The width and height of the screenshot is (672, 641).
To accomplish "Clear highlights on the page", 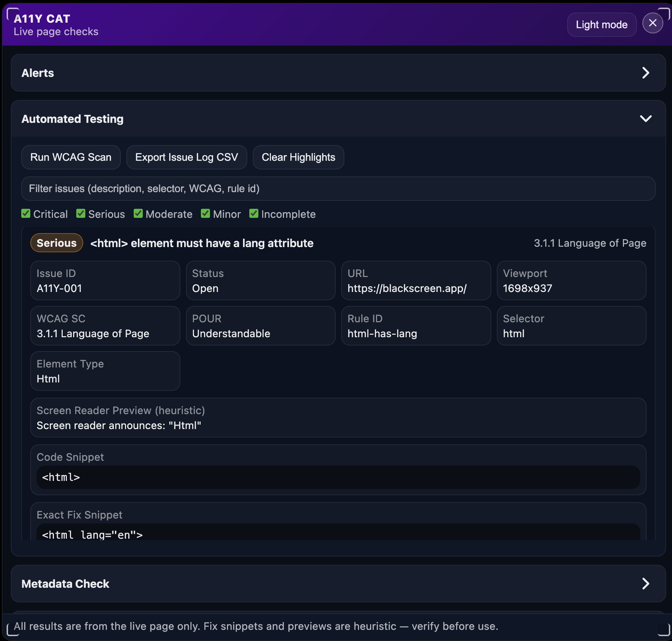I will [x=298, y=157].
